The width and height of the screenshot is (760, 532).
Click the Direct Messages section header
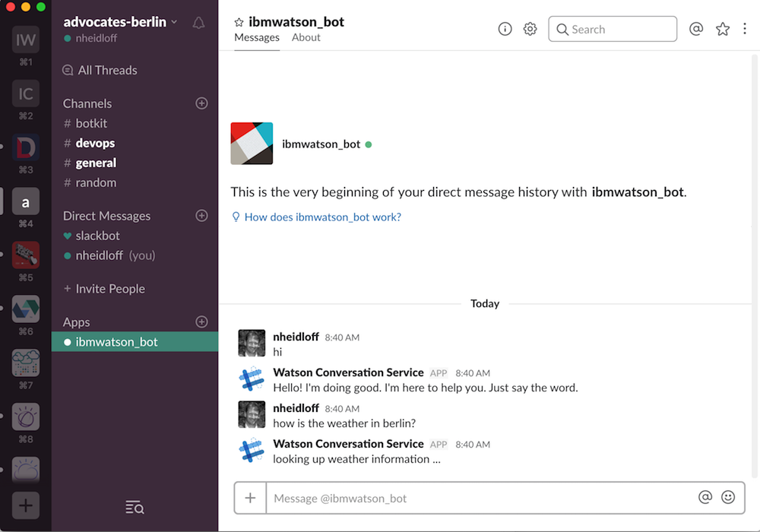coord(106,216)
